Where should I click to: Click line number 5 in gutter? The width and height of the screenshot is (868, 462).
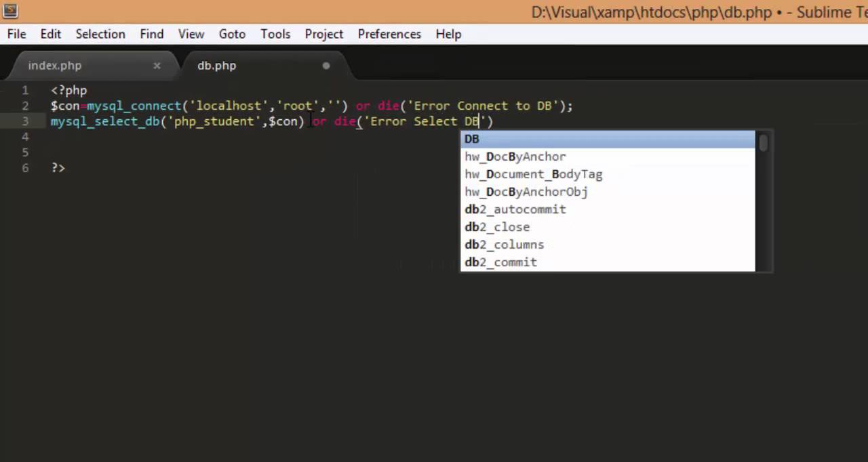point(25,152)
